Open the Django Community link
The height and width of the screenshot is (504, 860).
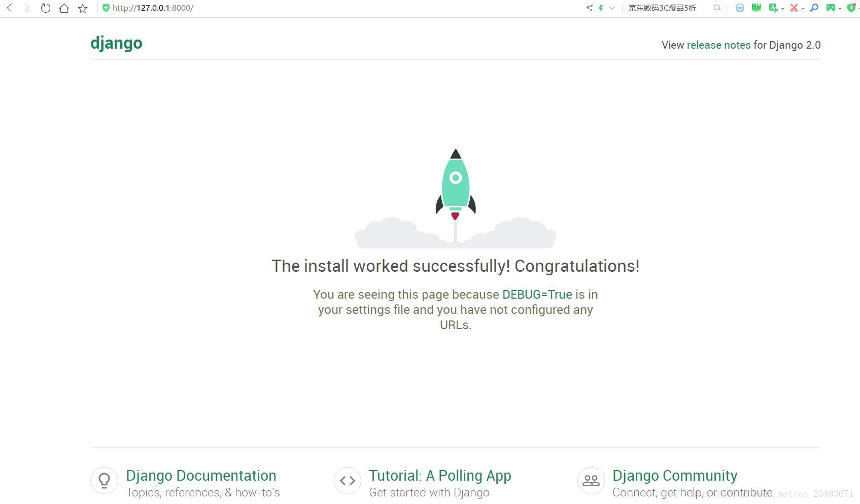(x=675, y=476)
